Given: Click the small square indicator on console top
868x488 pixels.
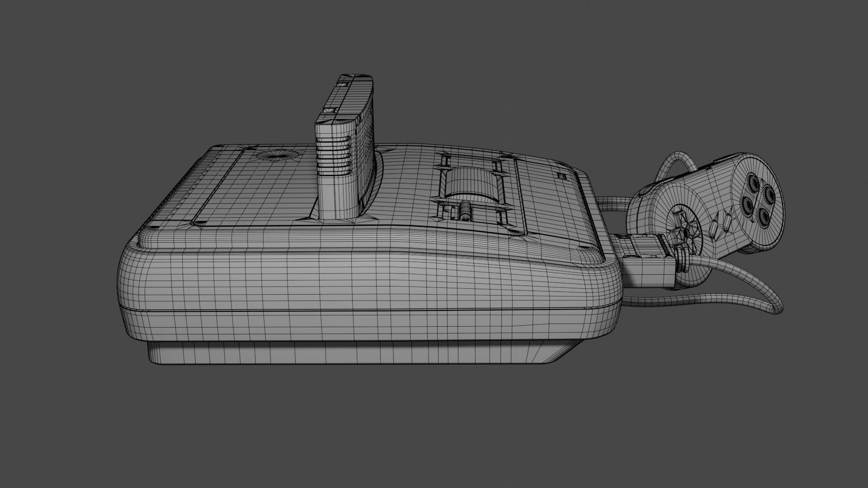Looking at the screenshot, I should pos(562,177).
